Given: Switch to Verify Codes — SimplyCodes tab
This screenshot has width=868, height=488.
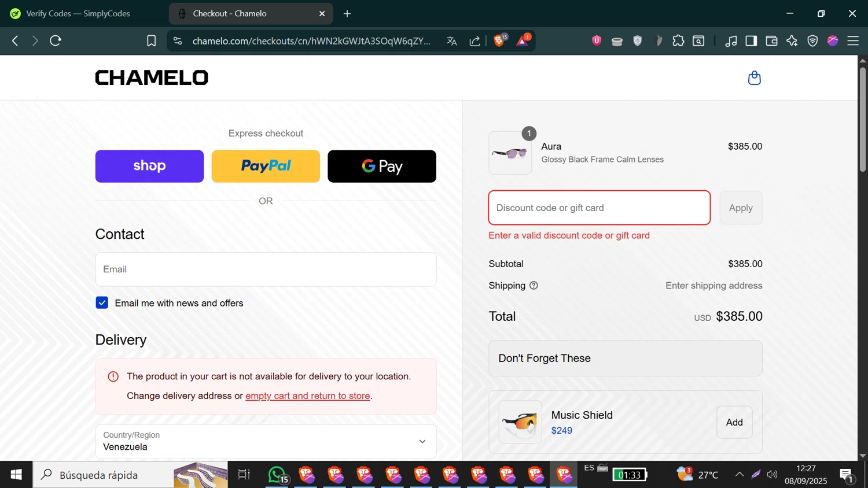Looking at the screenshot, I should (79, 13).
